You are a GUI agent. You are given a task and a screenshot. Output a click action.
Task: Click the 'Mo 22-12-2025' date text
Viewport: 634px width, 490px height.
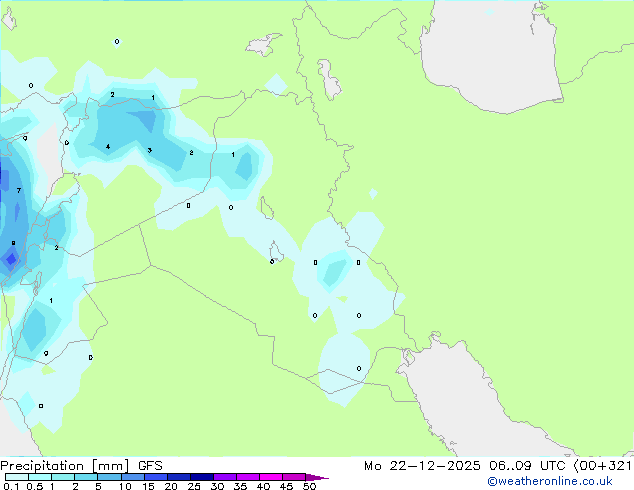click(422, 466)
